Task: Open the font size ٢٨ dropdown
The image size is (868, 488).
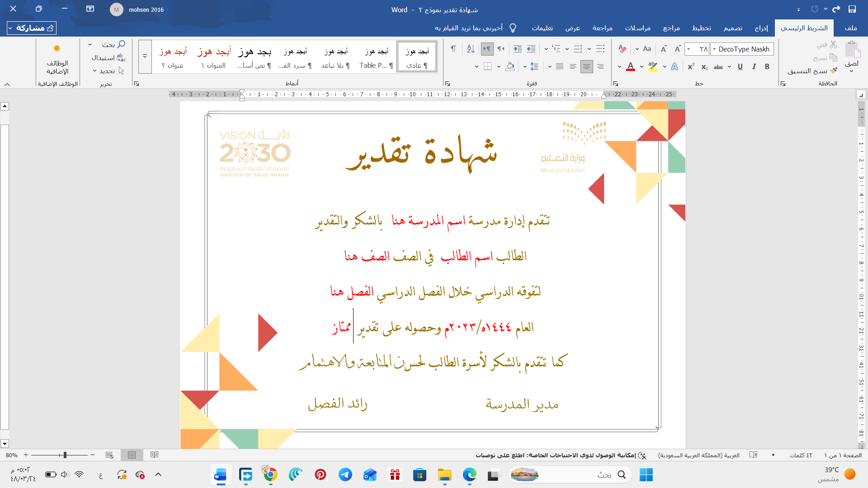Action: tap(689, 49)
